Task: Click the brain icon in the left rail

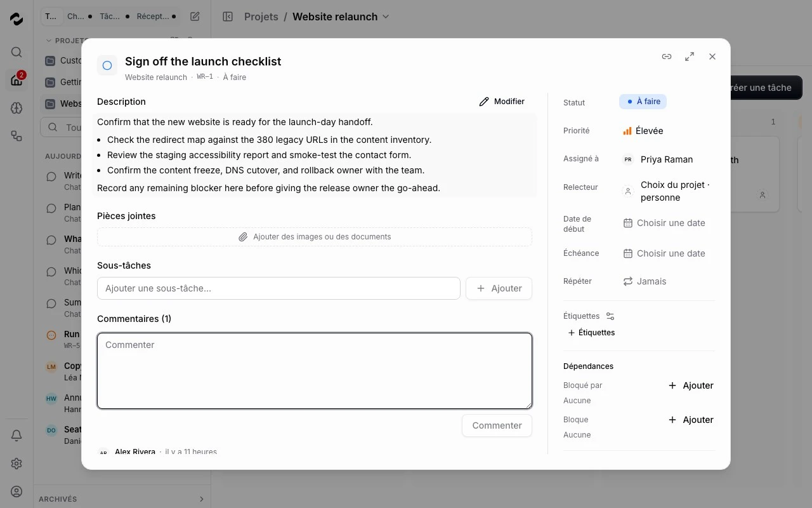Action: [x=16, y=108]
